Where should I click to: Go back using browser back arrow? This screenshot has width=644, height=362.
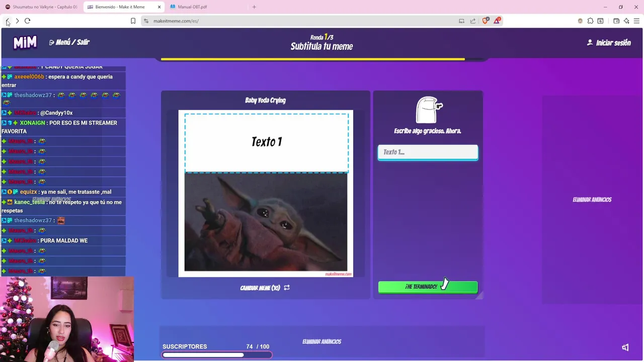pos(7,21)
